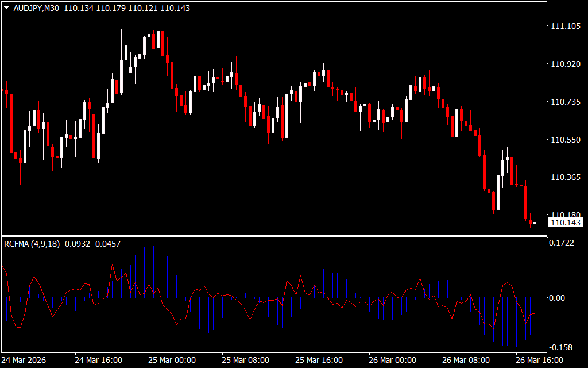Click the 24 Mar 16:00 time label

click(x=99, y=360)
